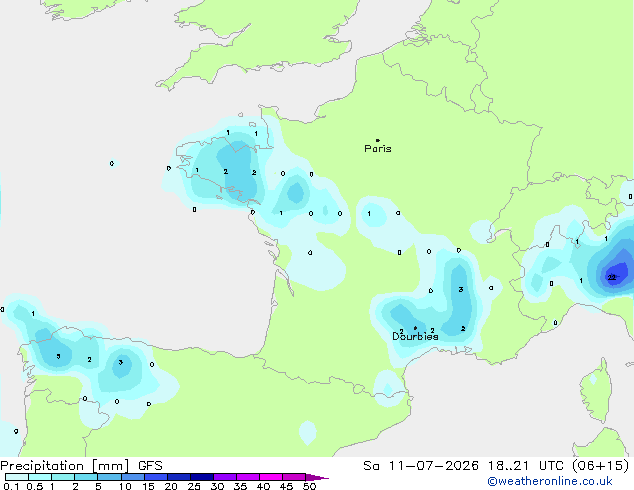Viewport: 634px width, 490px height.
Task: Pick the purple legend swatch between 30 and 35
Action: click(x=225, y=477)
